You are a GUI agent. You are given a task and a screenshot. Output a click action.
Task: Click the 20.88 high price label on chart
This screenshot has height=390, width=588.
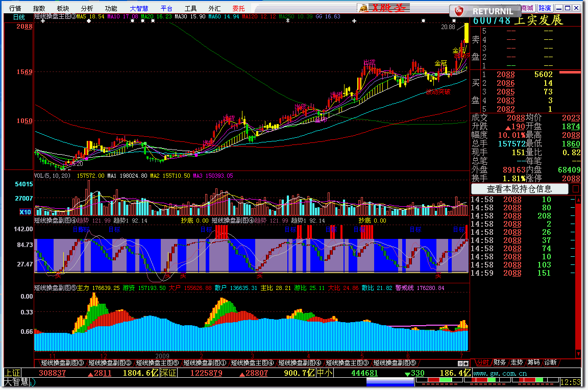tap(448, 27)
